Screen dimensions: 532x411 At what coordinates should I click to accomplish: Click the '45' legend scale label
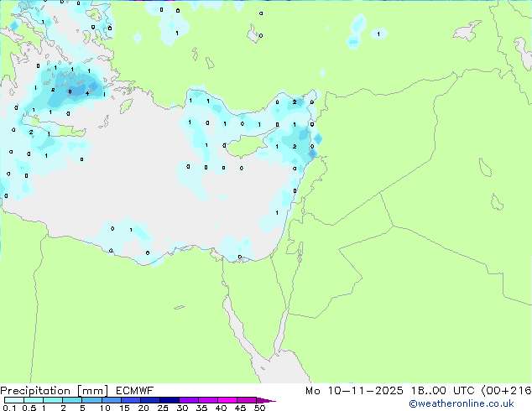click(x=240, y=408)
